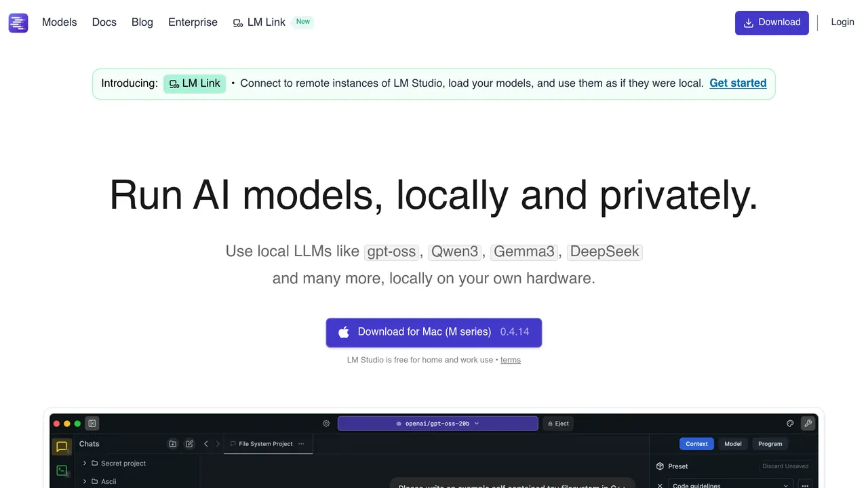868x488 pixels.
Task: Click the gpt-oss model tag
Action: (391, 252)
